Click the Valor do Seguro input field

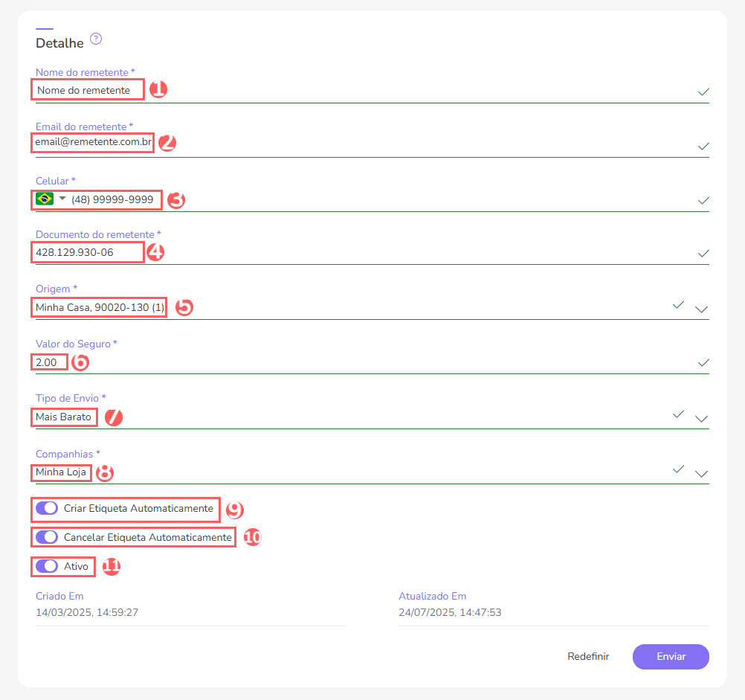[x=49, y=362]
